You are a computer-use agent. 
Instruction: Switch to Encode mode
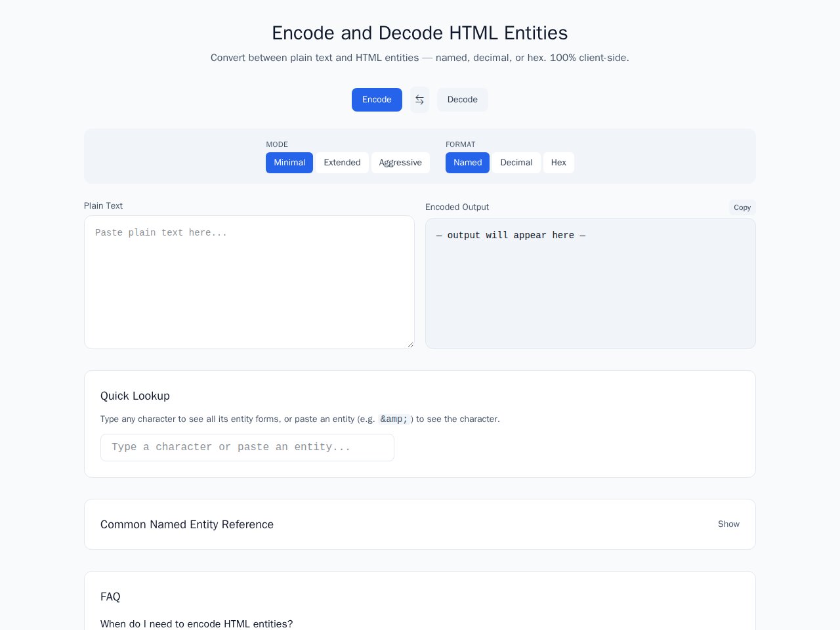click(x=377, y=100)
